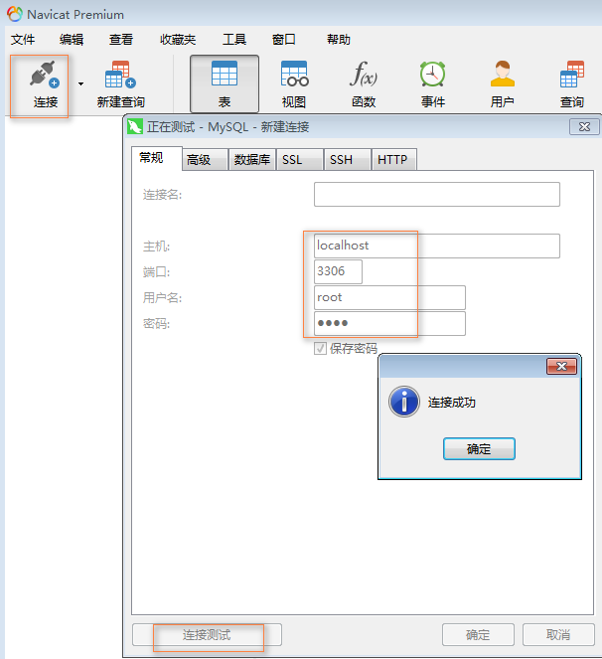Click the 用户名: label
The height and width of the screenshot is (659, 602).
tap(162, 298)
